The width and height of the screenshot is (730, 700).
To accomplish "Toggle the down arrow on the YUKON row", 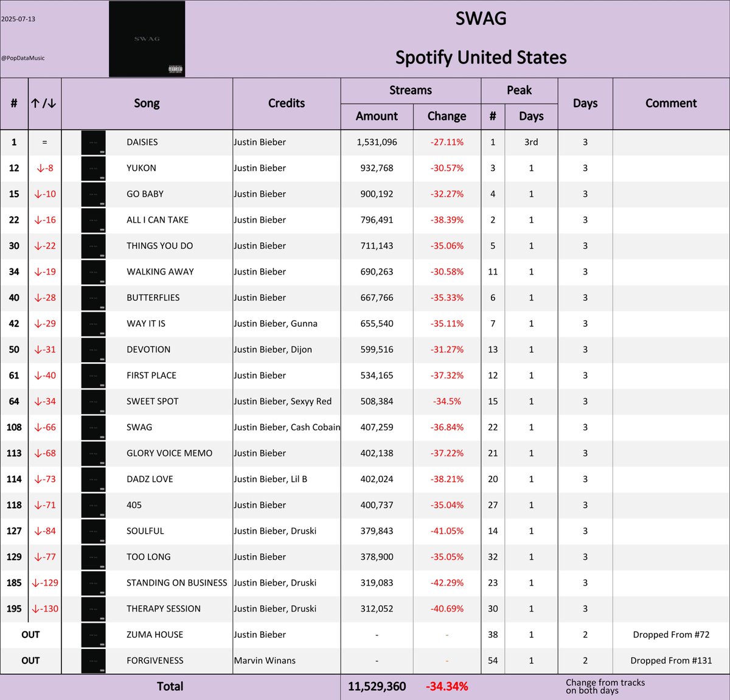I will (46, 168).
